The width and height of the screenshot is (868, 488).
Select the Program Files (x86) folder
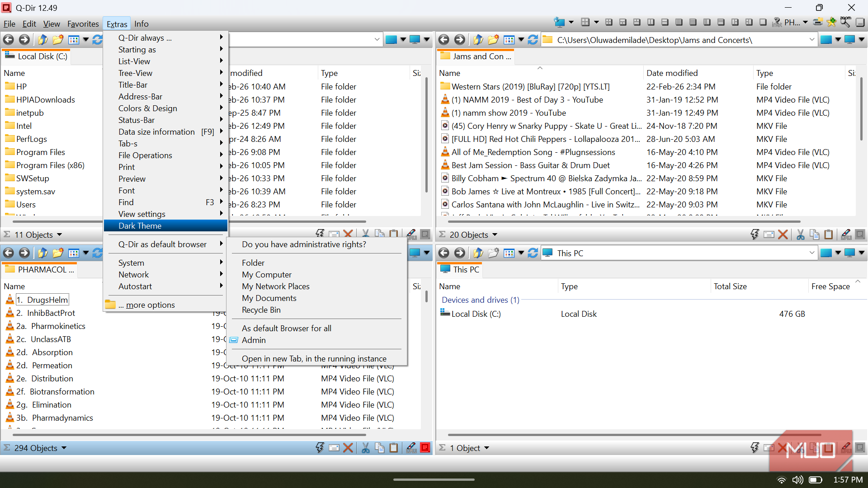click(50, 165)
